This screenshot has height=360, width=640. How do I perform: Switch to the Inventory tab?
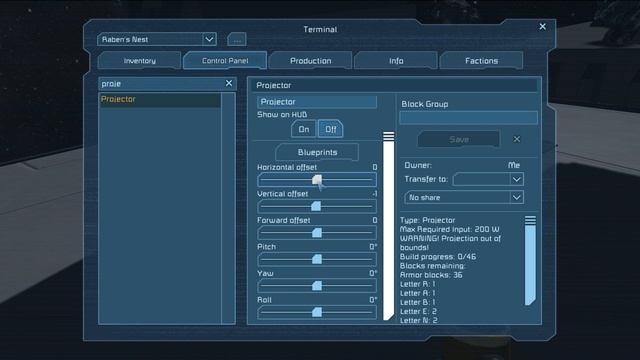140,61
